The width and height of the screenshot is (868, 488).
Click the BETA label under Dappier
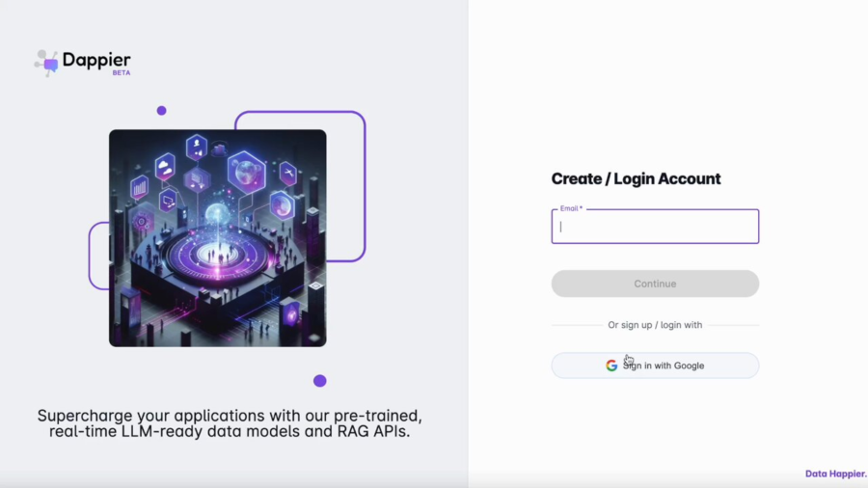pos(122,73)
